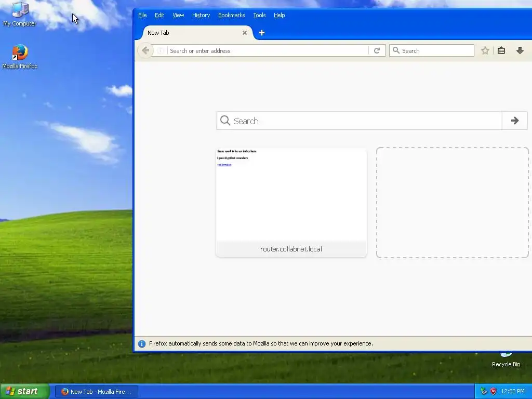Show bookmarks list icon

click(x=501, y=50)
